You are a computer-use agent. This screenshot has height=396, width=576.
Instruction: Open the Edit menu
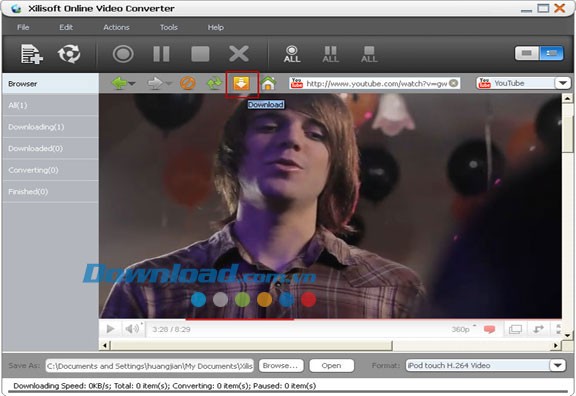point(66,27)
